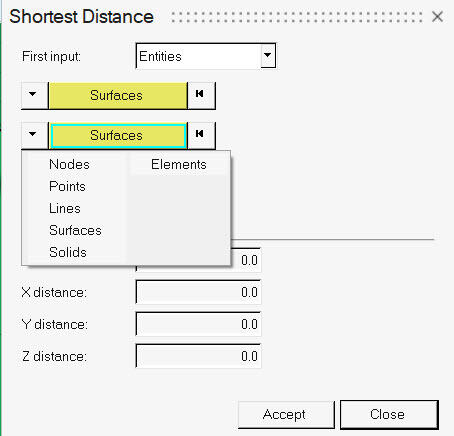The height and width of the screenshot is (436, 454).
Task: Choose Lines from the entity list
Action: click(x=65, y=208)
